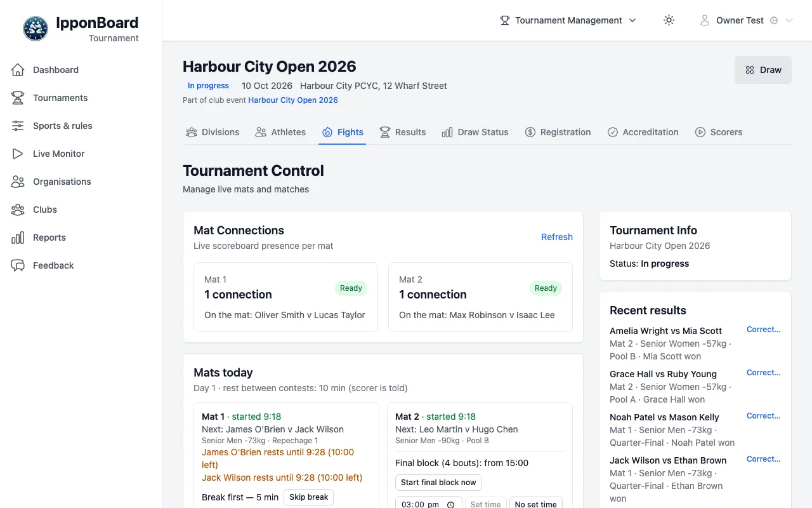Select the Fights tab
Viewport: 812px width, 508px height.
point(343,132)
